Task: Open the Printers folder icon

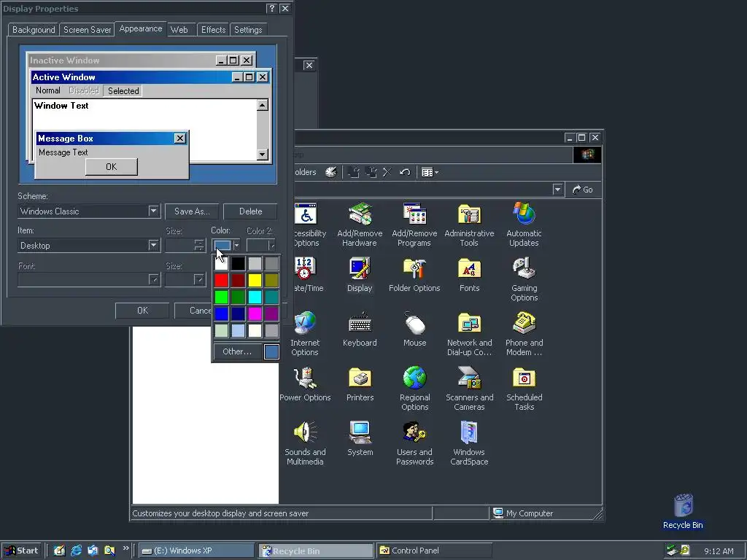Action: (x=360, y=384)
